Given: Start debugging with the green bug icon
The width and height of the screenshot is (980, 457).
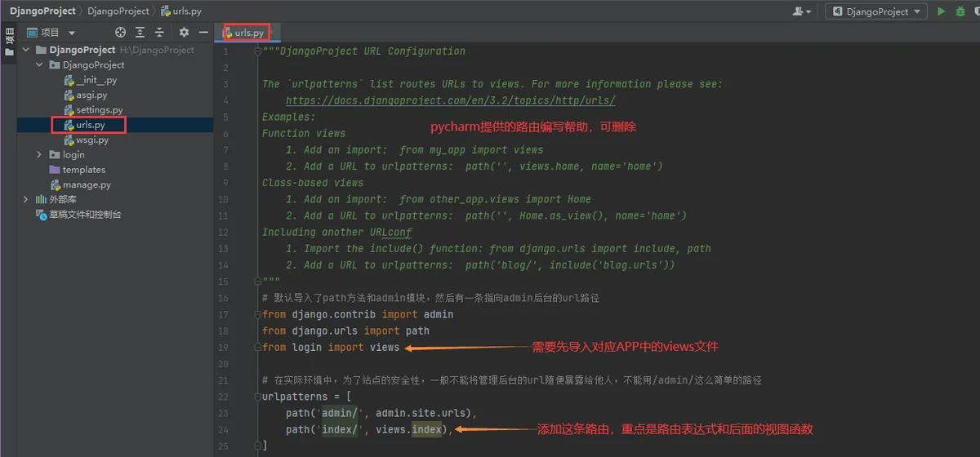Looking at the screenshot, I should (960, 11).
